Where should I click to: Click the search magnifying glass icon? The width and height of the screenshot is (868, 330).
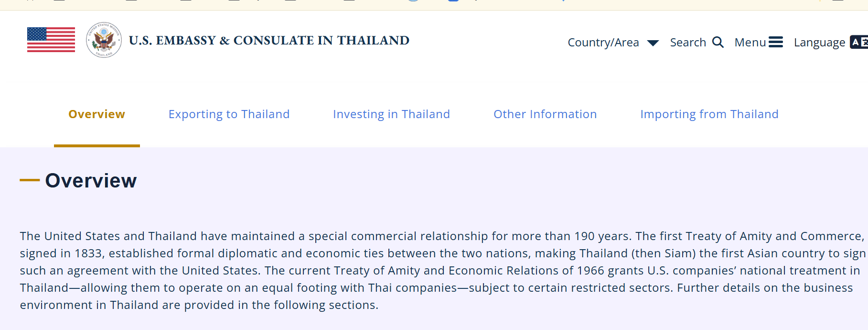pyautogui.click(x=718, y=42)
